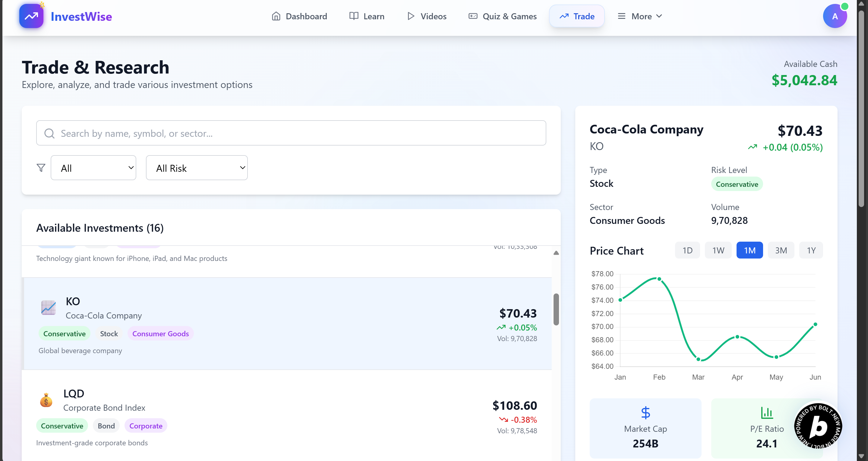868x461 pixels.
Task: Go to the Dashboard tab
Action: (x=299, y=16)
